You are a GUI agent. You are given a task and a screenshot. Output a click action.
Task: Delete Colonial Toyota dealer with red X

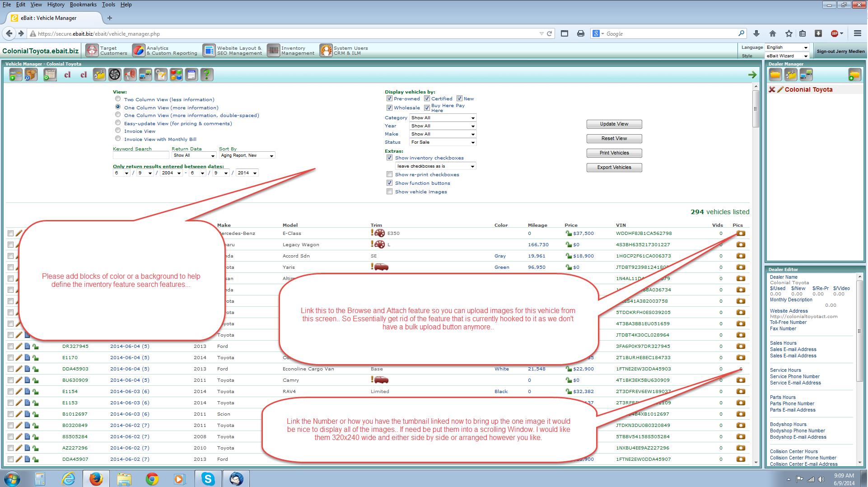[x=772, y=89]
